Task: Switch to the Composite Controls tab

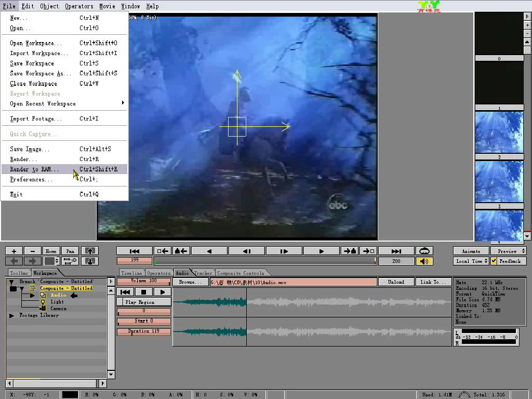Action: (241, 273)
